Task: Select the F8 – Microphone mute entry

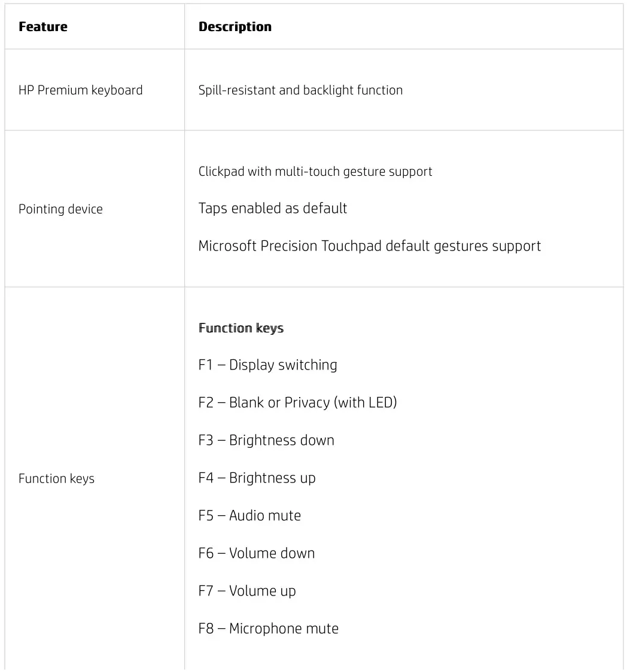Action: 269,629
